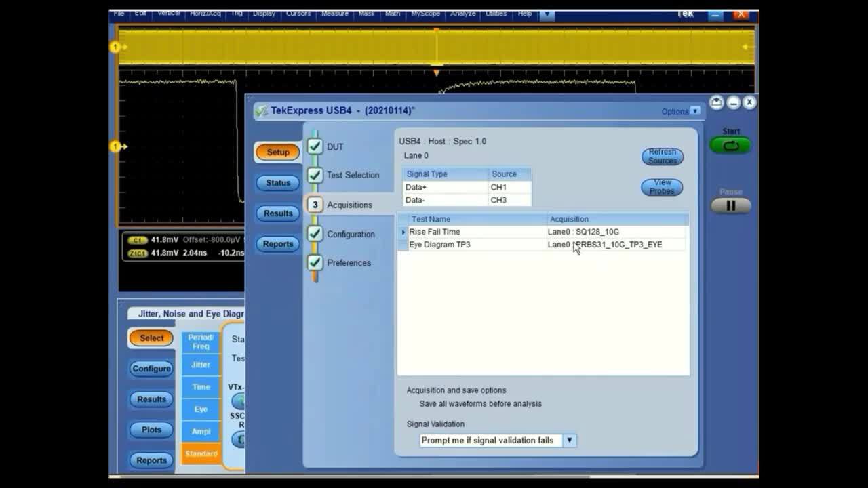Viewport: 868px width, 488px height.
Task: Open the MyScope menu
Action: pos(425,14)
